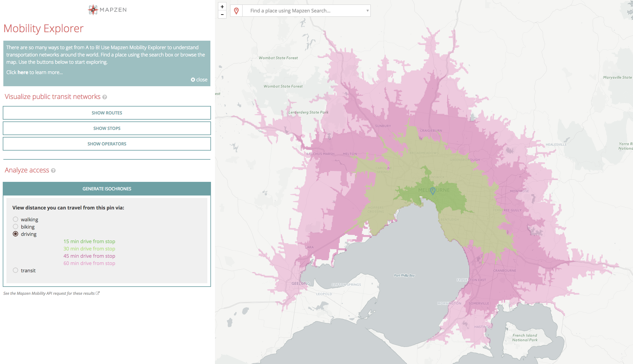633x364 pixels.
Task: Click the HEALESVILLE map label
Action: point(556,145)
